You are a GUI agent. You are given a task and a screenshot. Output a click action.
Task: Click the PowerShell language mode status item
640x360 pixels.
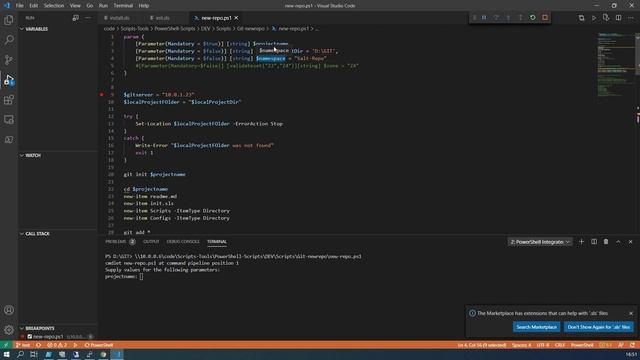pyautogui.click(x=582, y=345)
